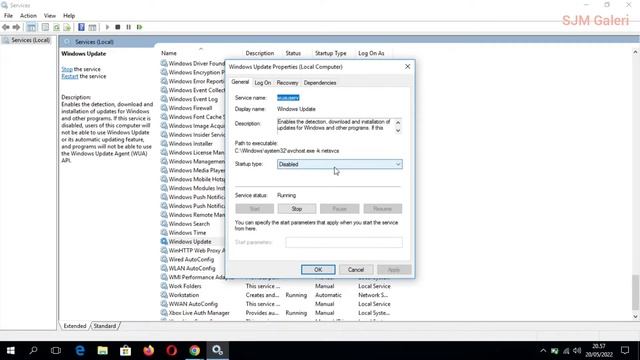The width and height of the screenshot is (640, 360).
Task: Open the Action menu
Action: [x=28, y=16]
